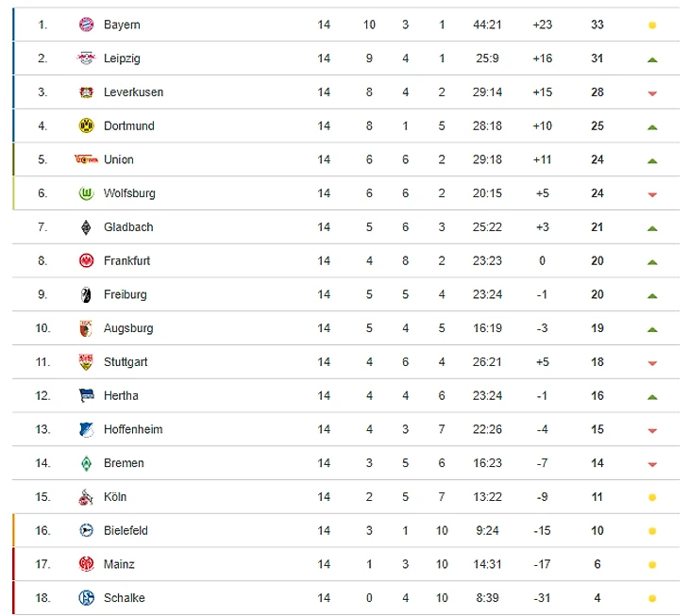
Task: Click Bayern's 33 points value
Action: pyautogui.click(x=597, y=25)
